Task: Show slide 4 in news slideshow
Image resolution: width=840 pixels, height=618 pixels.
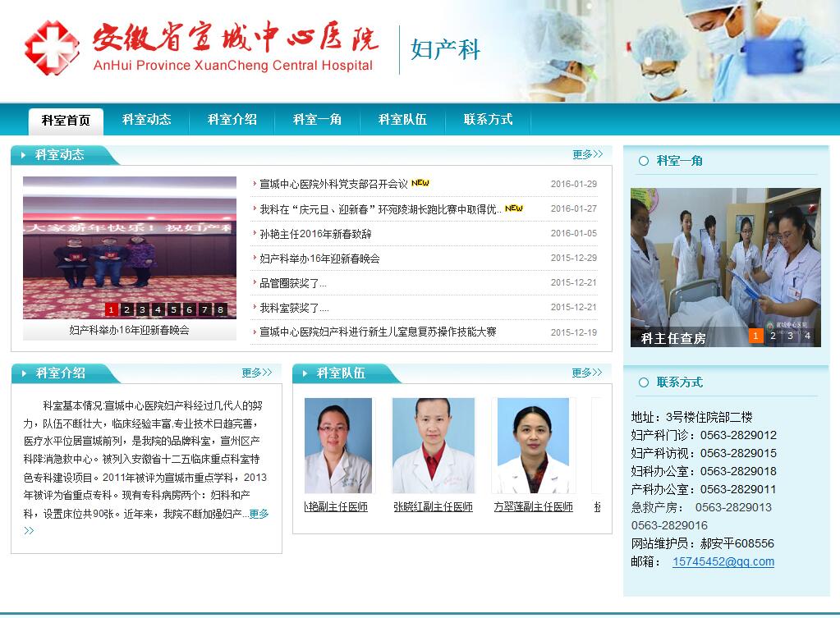Action: pyautogui.click(x=158, y=309)
